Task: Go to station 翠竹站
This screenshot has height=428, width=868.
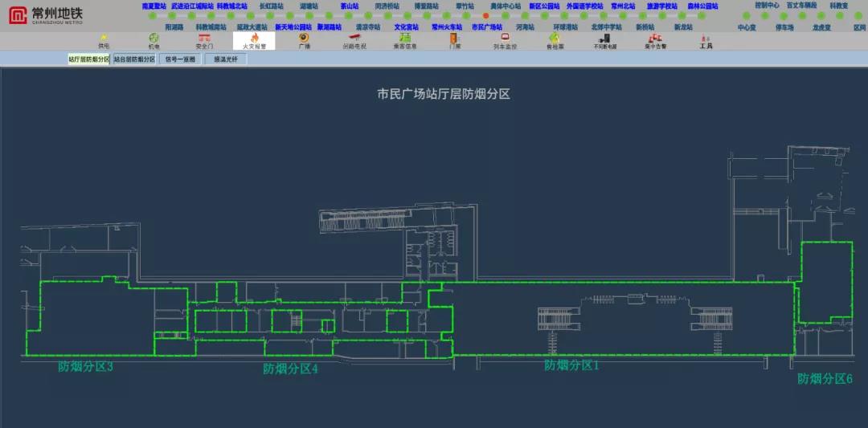Action: [x=465, y=6]
